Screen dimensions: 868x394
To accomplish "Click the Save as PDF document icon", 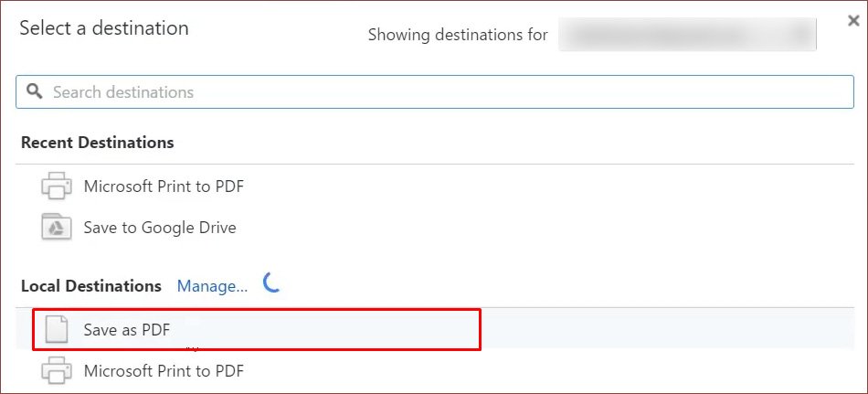I will tap(57, 330).
